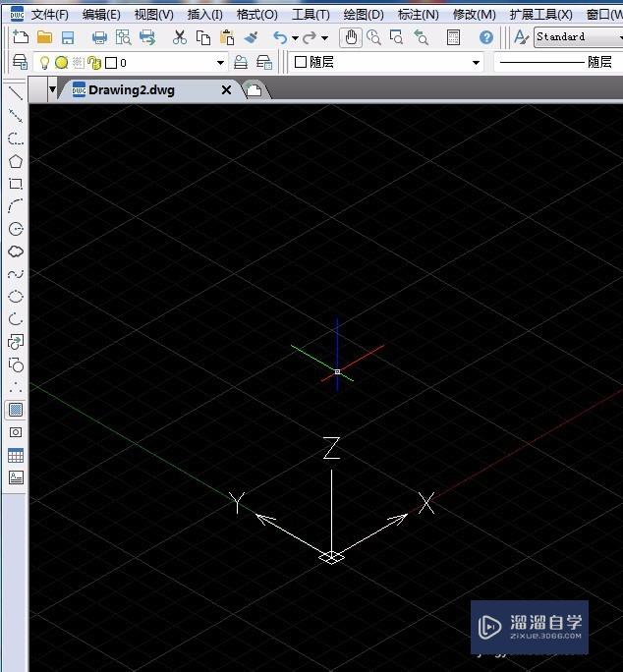This screenshot has width=623, height=672.
Task: Open the calculator icon
Action: click(453, 37)
